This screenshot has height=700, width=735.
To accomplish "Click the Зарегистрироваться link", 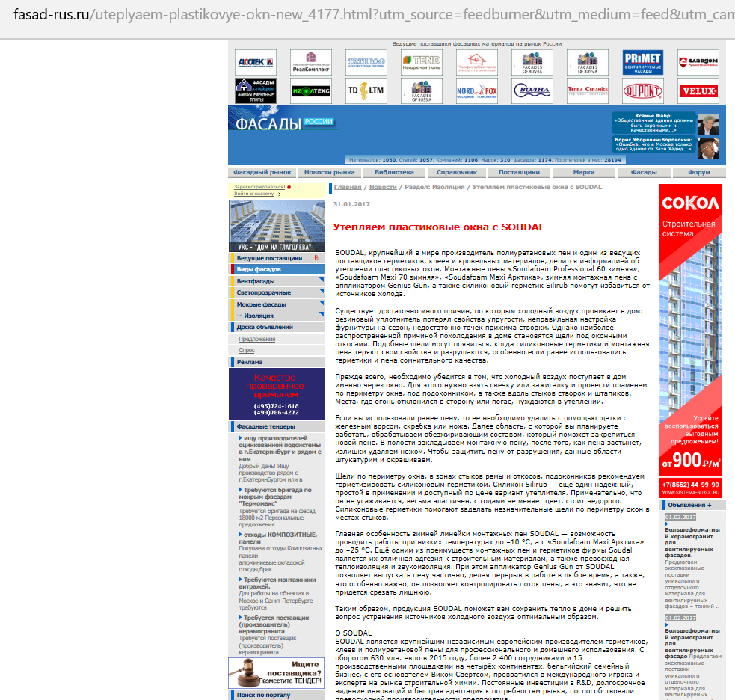I will coord(259,187).
